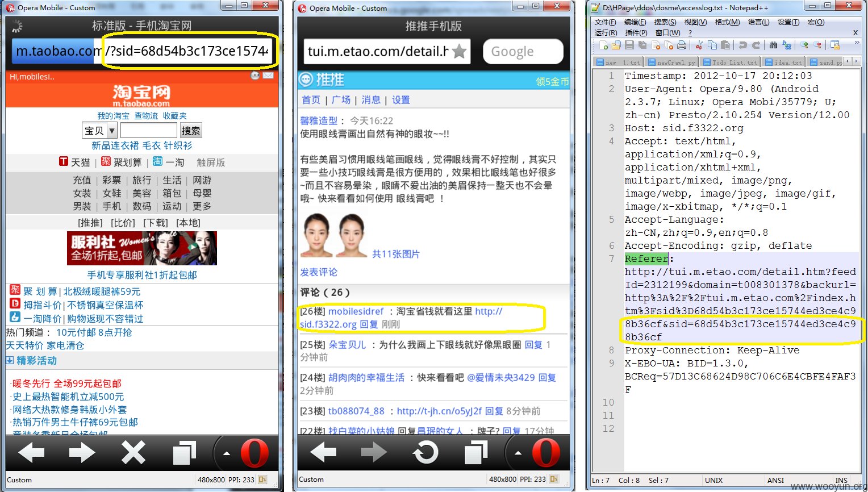The width and height of the screenshot is (868, 492).
Task: Open the mail envelope icon on Taobao
Action: pyautogui.click(x=268, y=76)
